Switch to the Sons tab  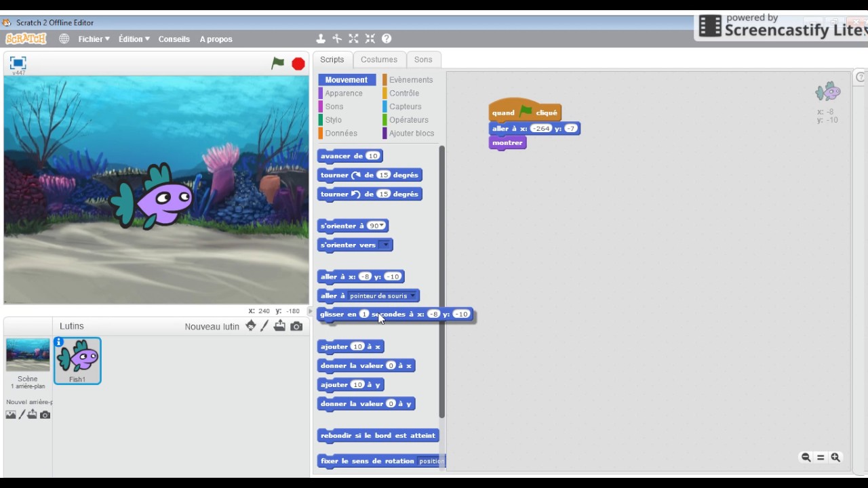click(x=423, y=60)
